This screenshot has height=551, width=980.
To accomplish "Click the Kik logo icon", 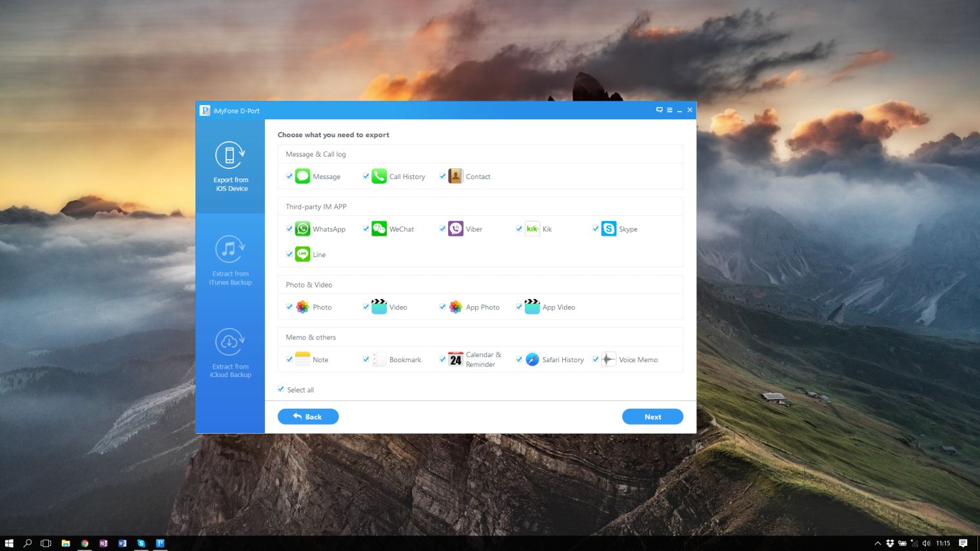I will point(533,229).
